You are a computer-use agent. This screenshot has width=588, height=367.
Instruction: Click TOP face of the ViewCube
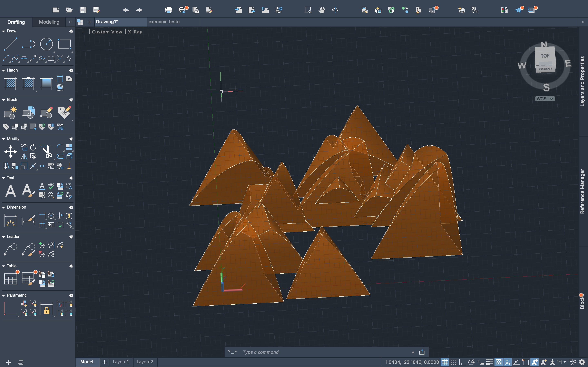(545, 56)
